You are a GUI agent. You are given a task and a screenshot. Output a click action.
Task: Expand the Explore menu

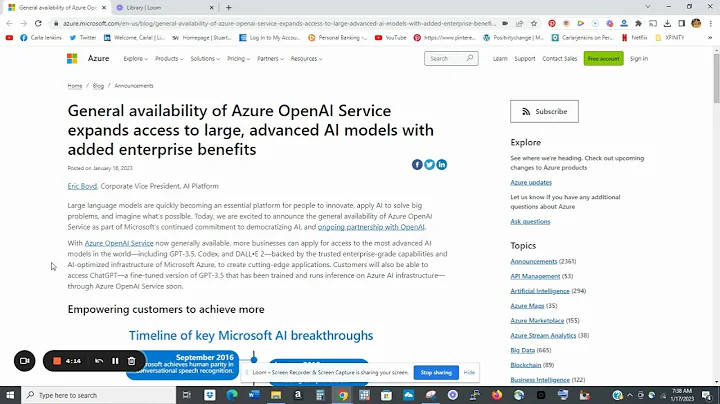point(135,59)
